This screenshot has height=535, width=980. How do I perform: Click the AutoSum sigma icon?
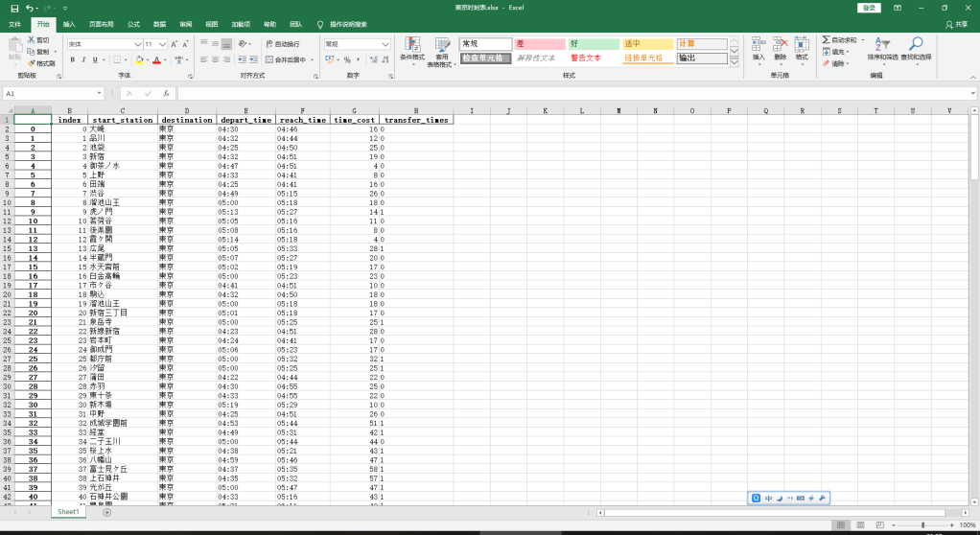coord(827,40)
